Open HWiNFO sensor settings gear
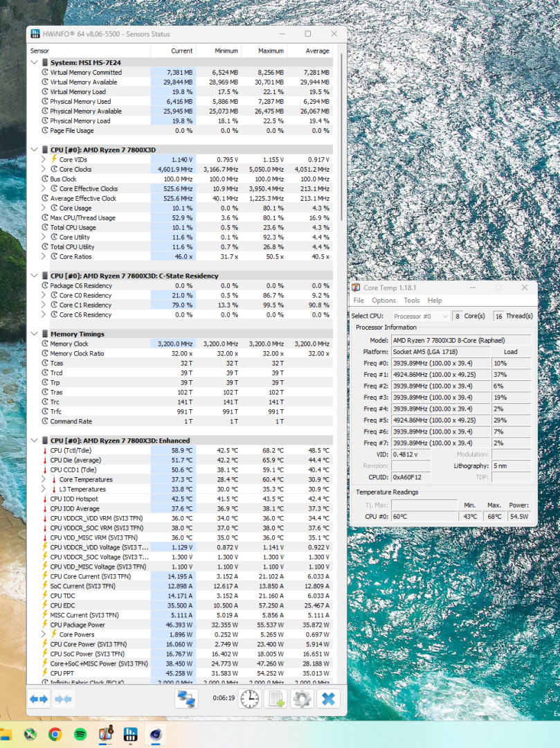The height and width of the screenshot is (748, 560). [x=302, y=699]
